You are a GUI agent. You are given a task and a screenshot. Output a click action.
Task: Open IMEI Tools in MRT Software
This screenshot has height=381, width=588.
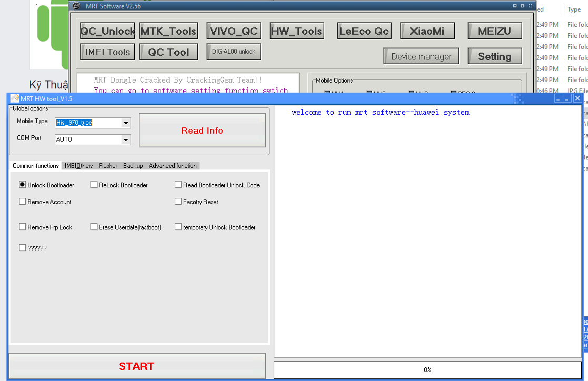(x=107, y=52)
